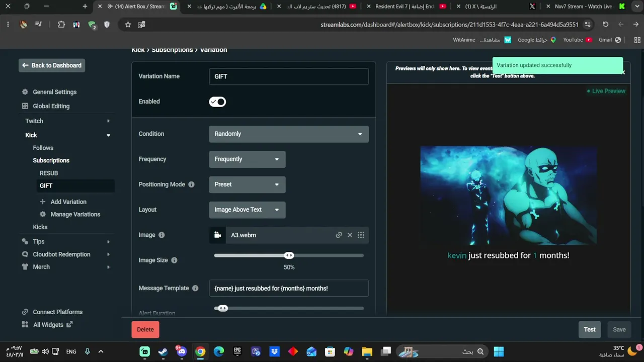Toggle the Enabled switch for the variation
The width and height of the screenshot is (644, 362).
(217, 102)
